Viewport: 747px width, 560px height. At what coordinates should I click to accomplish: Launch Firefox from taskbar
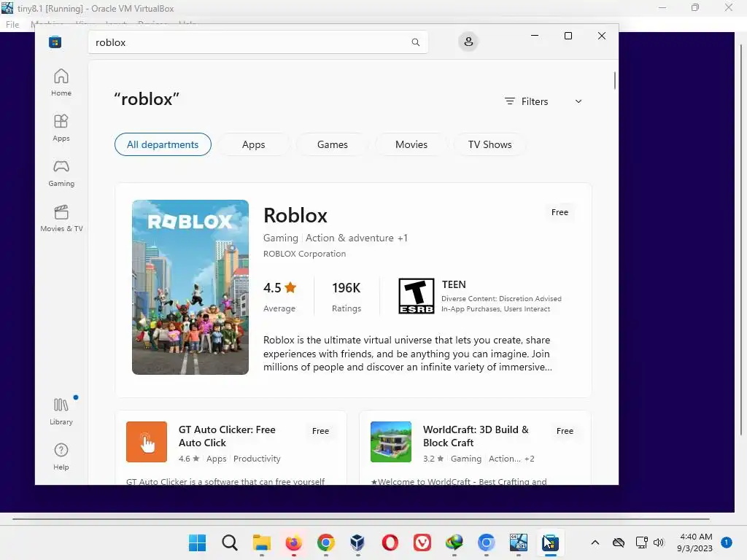coord(293,542)
